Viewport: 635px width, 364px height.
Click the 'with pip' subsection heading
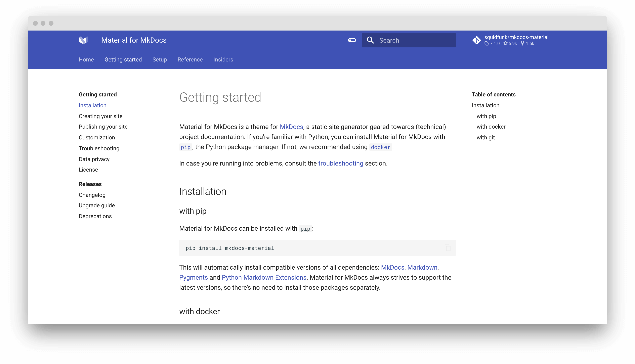[193, 211]
